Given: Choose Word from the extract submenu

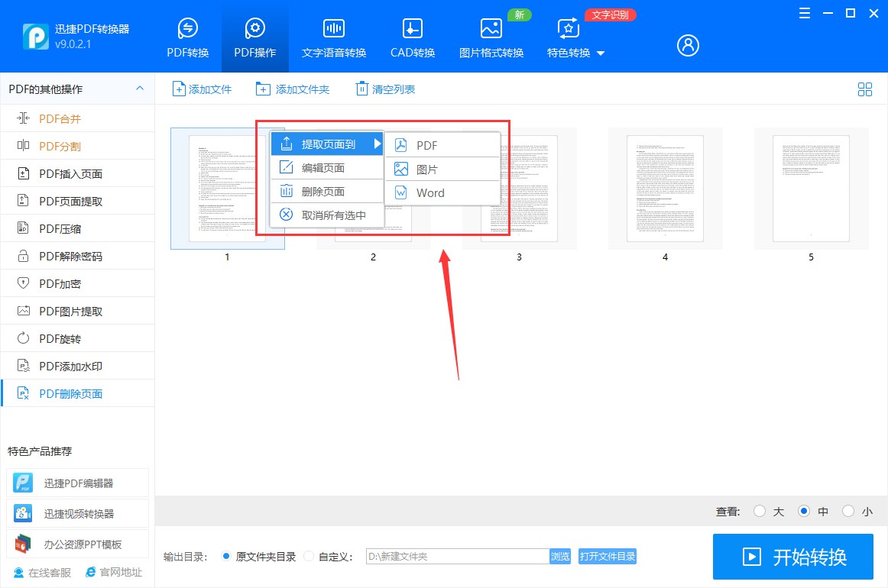Looking at the screenshot, I should point(431,192).
